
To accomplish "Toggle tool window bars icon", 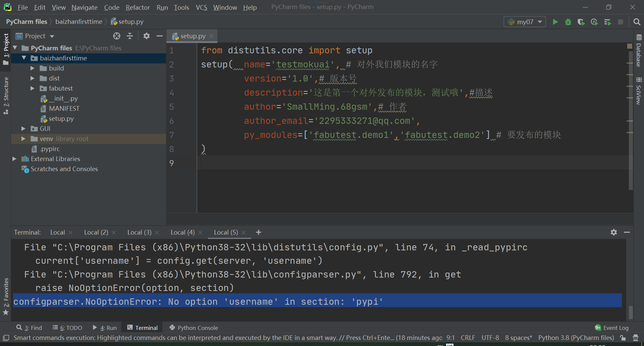I will (6, 338).
